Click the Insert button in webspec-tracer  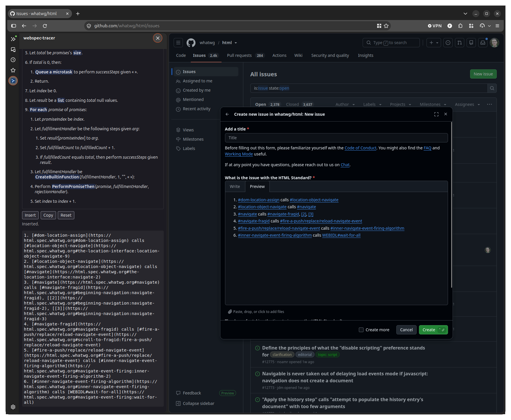pos(30,215)
